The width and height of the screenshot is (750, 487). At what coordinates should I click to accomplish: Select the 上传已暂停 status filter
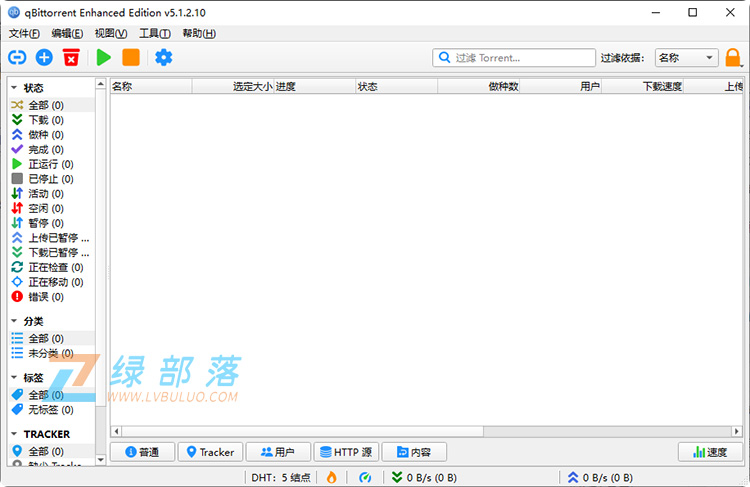pyautogui.click(x=52, y=238)
